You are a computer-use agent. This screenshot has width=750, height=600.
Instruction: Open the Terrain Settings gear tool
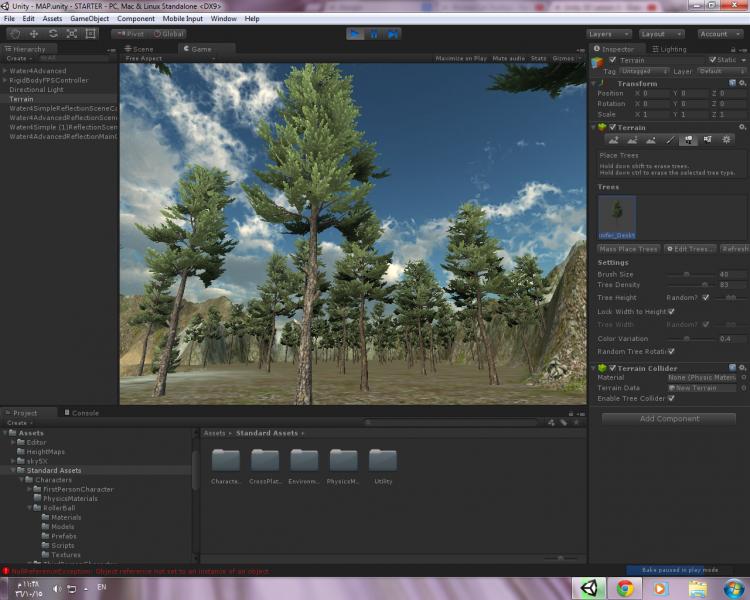[x=727, y=140]
